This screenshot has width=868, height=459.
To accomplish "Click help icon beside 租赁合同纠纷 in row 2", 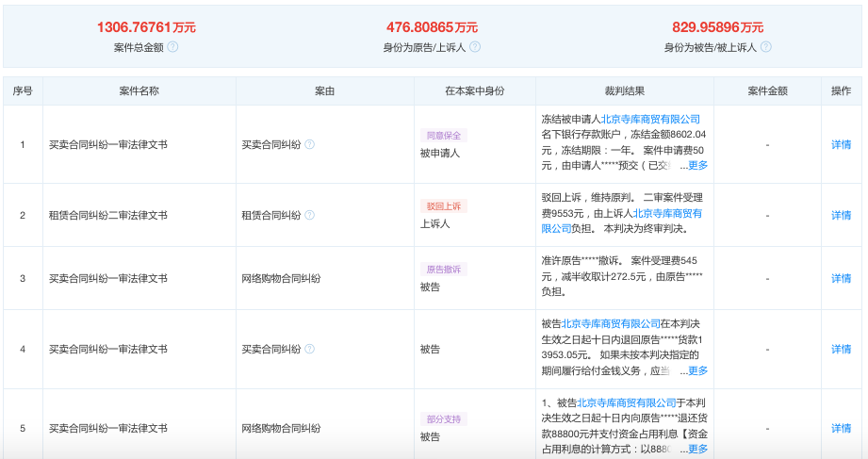I will [309, 216].
